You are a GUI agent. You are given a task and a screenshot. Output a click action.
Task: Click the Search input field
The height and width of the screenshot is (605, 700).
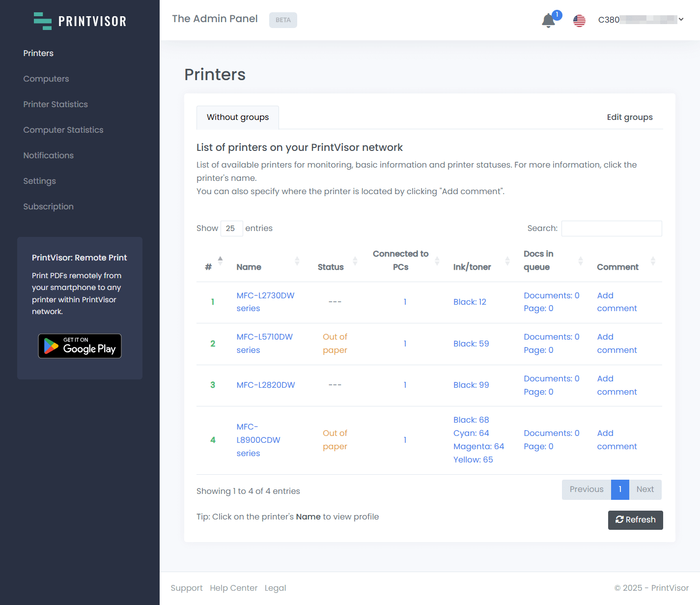point(612,229)
